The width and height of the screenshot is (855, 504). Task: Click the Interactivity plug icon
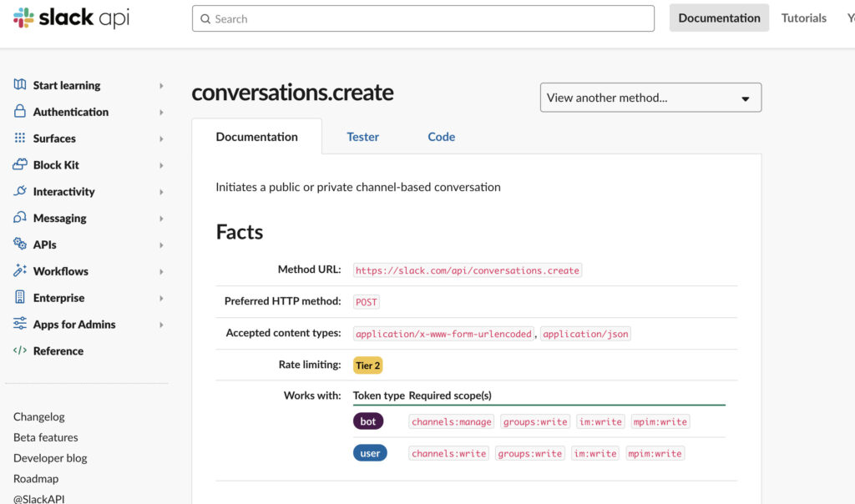(20, 191)
